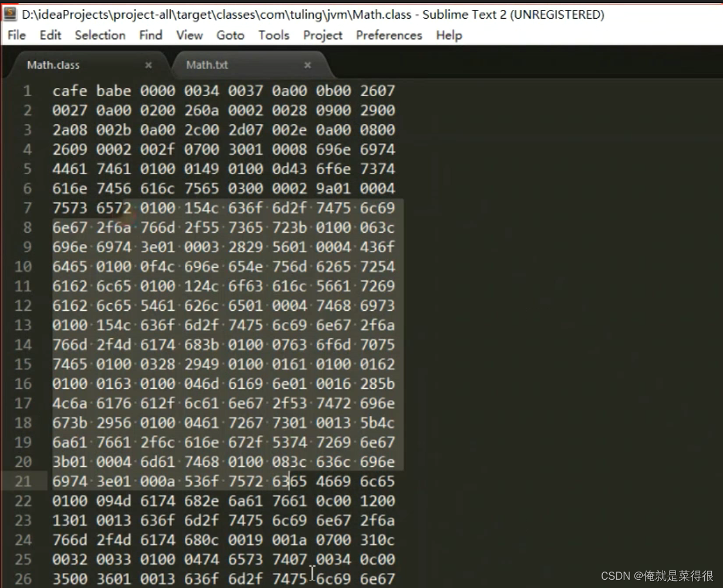
Task: Click '4461' on line 5
Action: coord(70,169)
